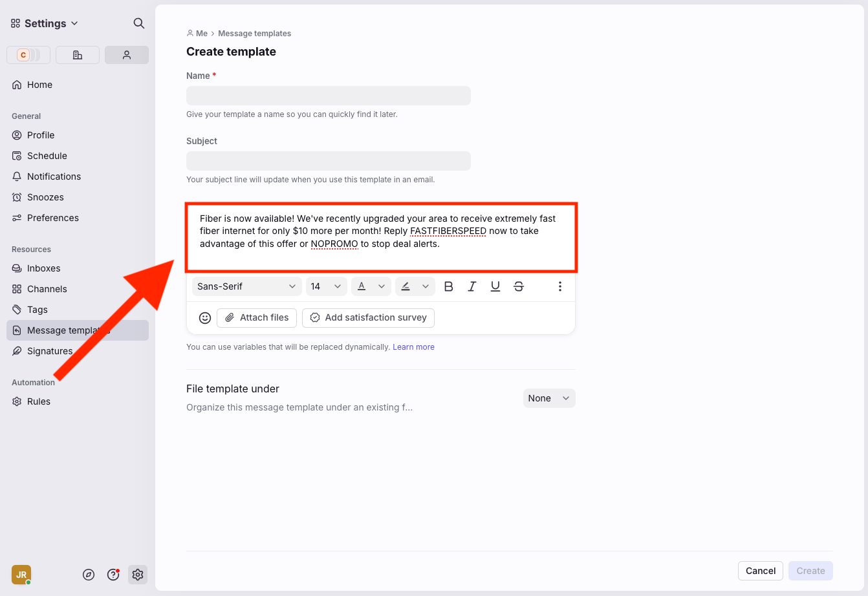
Task: Toggle underline text formatting
Action: point(495,286)
